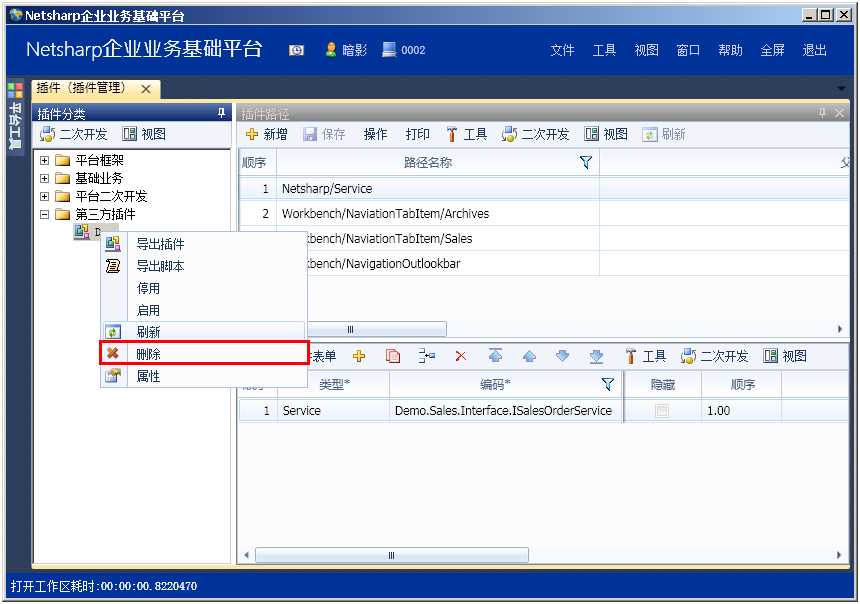Screen dimensions: 860x604
Task: Open the tab list dropdown arrow at right
Action: [x=841, y=88]
